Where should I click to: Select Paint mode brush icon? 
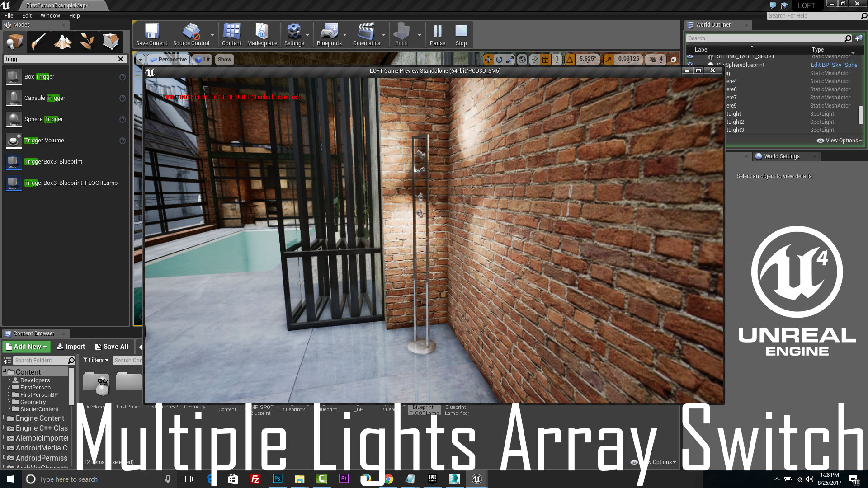point(39,42)
